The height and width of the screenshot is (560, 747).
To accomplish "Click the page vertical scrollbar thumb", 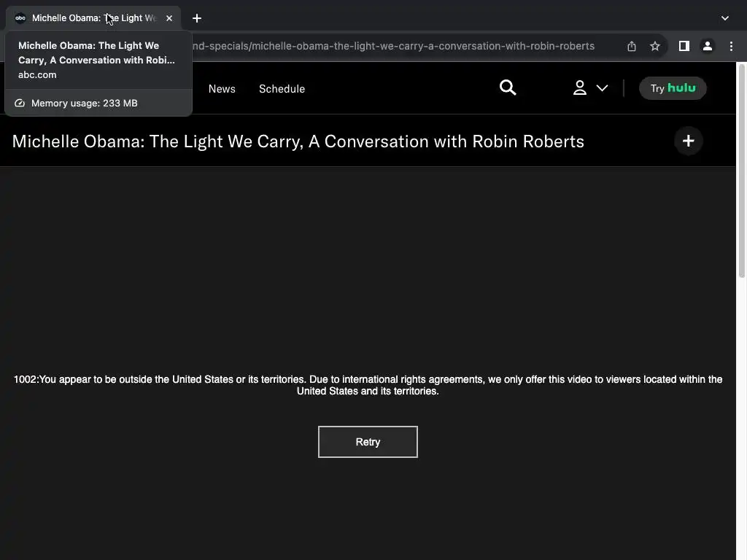I will point(741,171).
